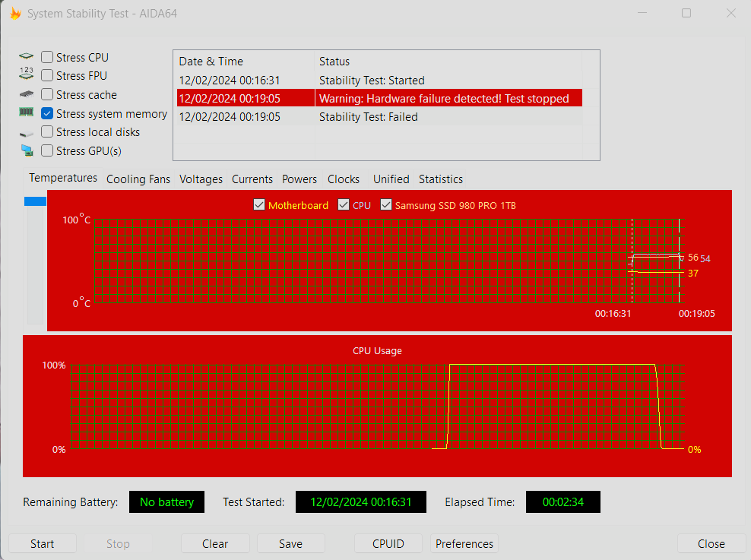
Task: Click the 00:16:31 graph start time label
Action: [x=613, y=314]
